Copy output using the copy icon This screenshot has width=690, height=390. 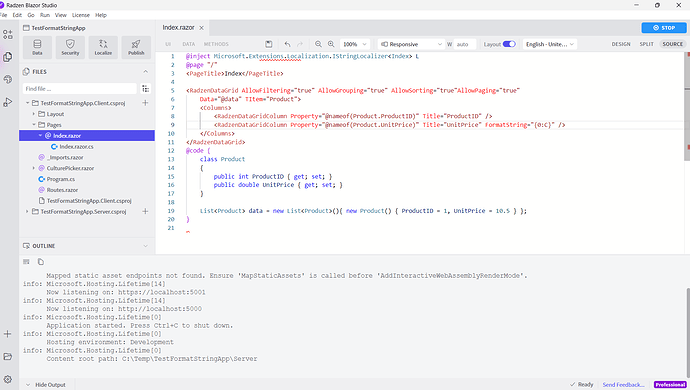point(40,262)
